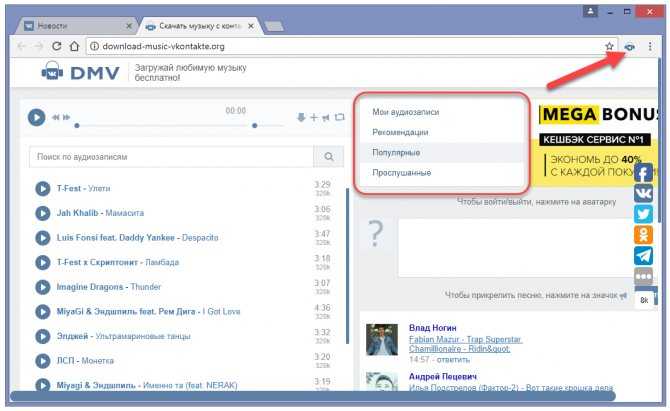Share the page on Twitter
The height and width of the screenshot is (411, 670).
click(643, 214)
